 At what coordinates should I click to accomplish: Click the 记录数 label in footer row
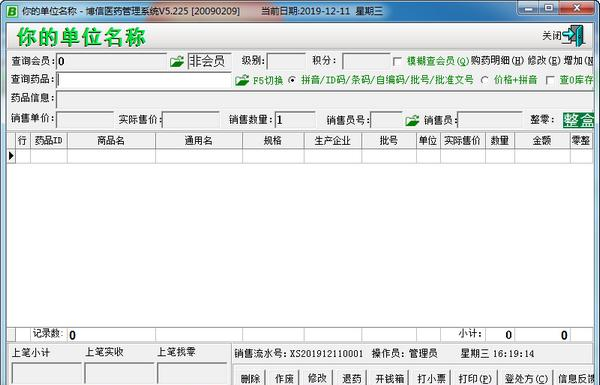point(47,334)
